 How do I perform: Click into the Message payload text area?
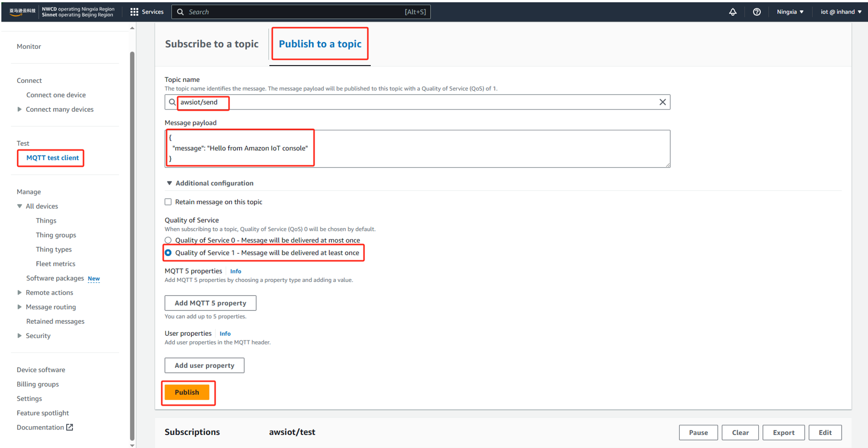453,148
